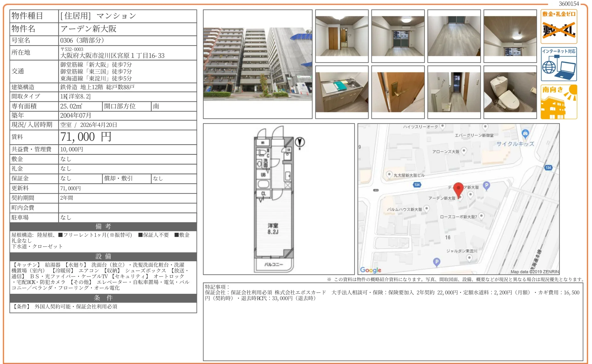The width and height of the screenshot is (592, 364).
Task: Click the 敷金・礼金ゼロ badge icon
Action: tap(558, 26)
